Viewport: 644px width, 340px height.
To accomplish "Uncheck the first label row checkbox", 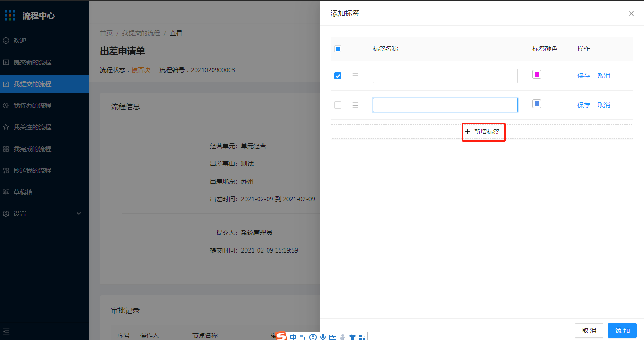I will coord(338,76).
